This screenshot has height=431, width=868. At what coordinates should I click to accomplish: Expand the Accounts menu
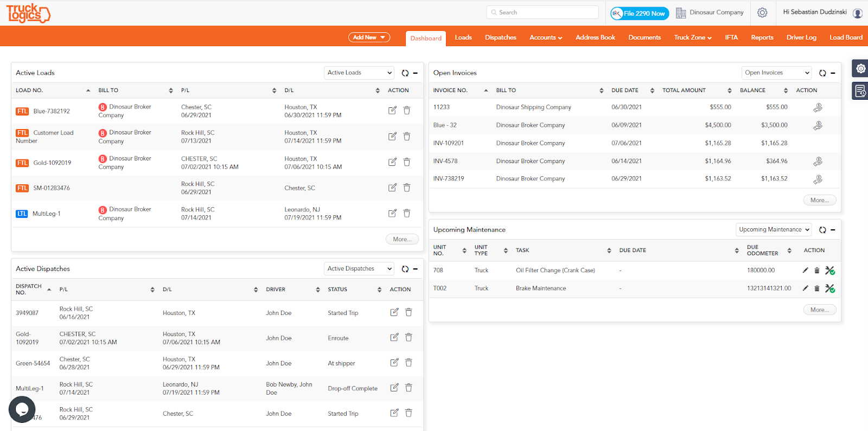tap(546, 37)
